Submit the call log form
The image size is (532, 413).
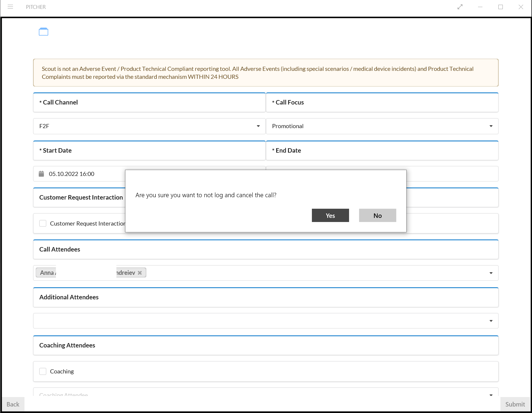pos(515,404)
